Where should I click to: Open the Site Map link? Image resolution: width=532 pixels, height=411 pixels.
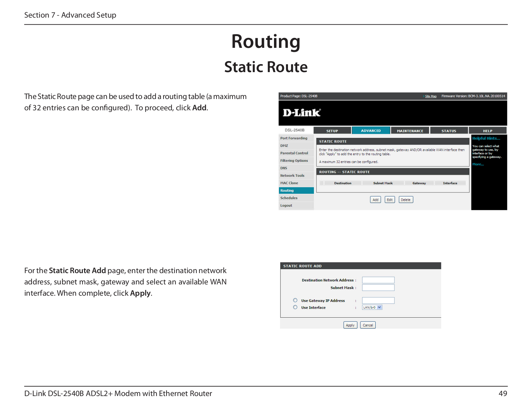coord(431,96)
